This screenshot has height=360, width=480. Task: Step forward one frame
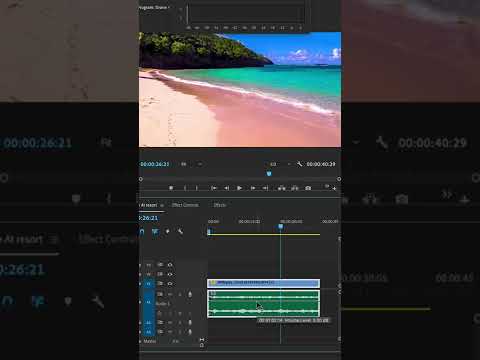253,188
